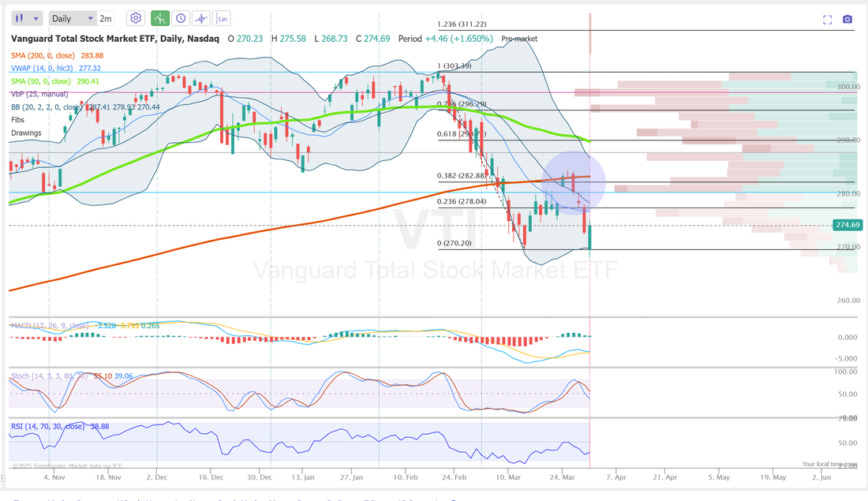Select the MACD (12, 26, 9, close) label
This screenshot has width=868, height=501.
click(x=50, y=326)
